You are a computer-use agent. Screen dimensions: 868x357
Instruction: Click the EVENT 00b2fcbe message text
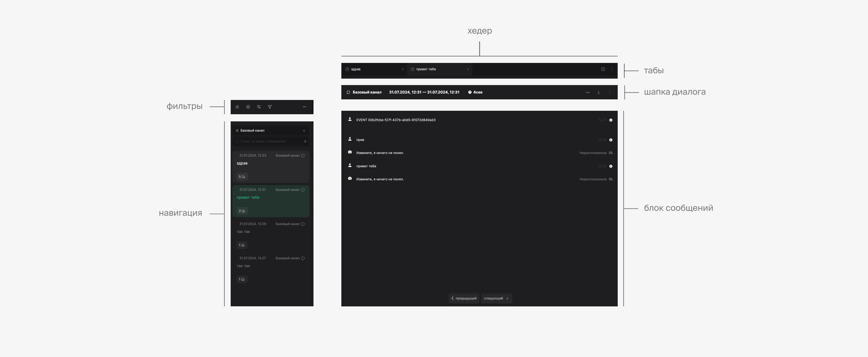[396, 120]
